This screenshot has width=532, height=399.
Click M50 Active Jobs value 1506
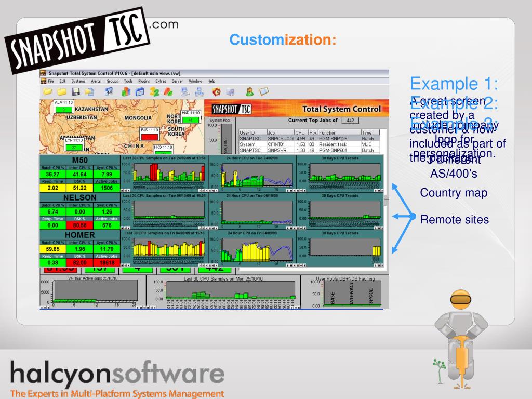pos(107,188)
